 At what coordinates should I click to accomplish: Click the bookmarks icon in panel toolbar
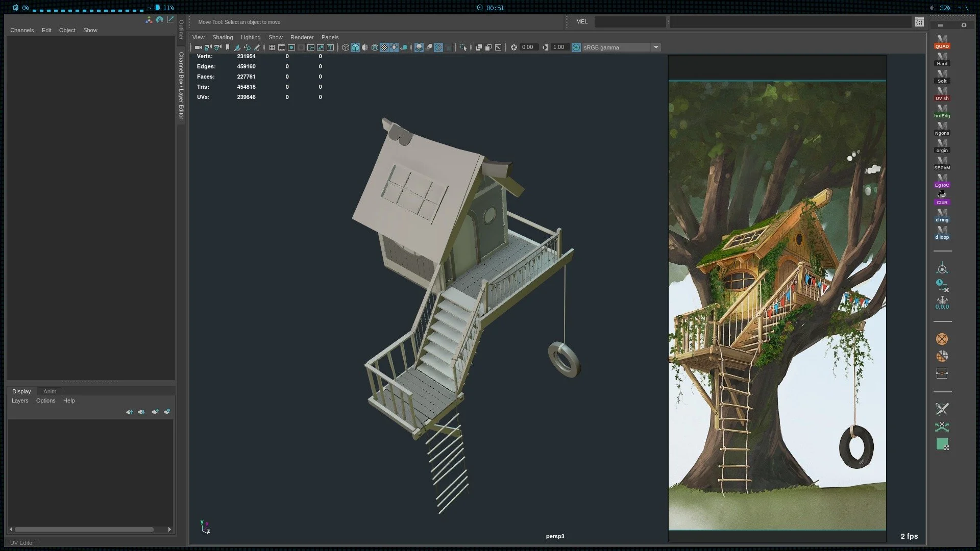click(228, 47)
